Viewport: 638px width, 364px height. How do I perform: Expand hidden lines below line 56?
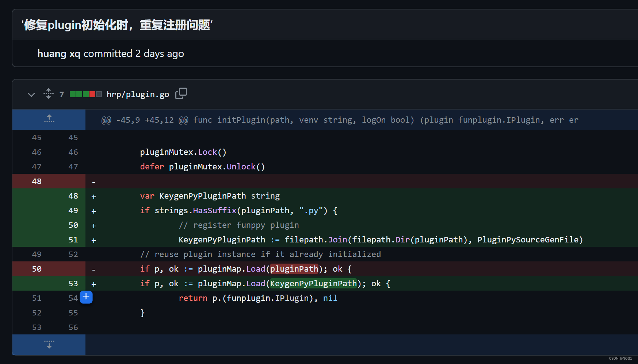point(49,344)
